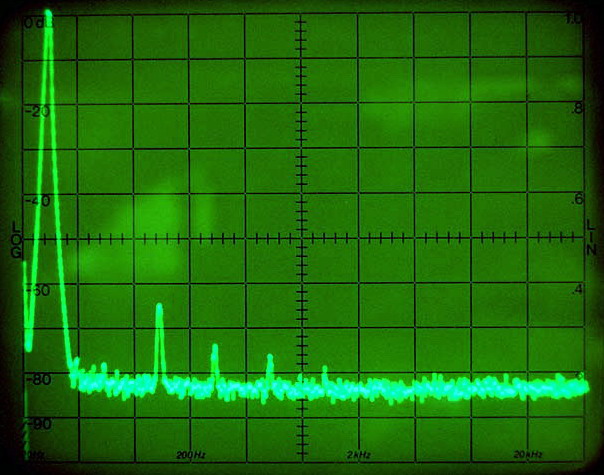The height and width of the screenshot is (475, 604).
Task: Click the 2kHz frequency axis label
Action: point(358,454)
